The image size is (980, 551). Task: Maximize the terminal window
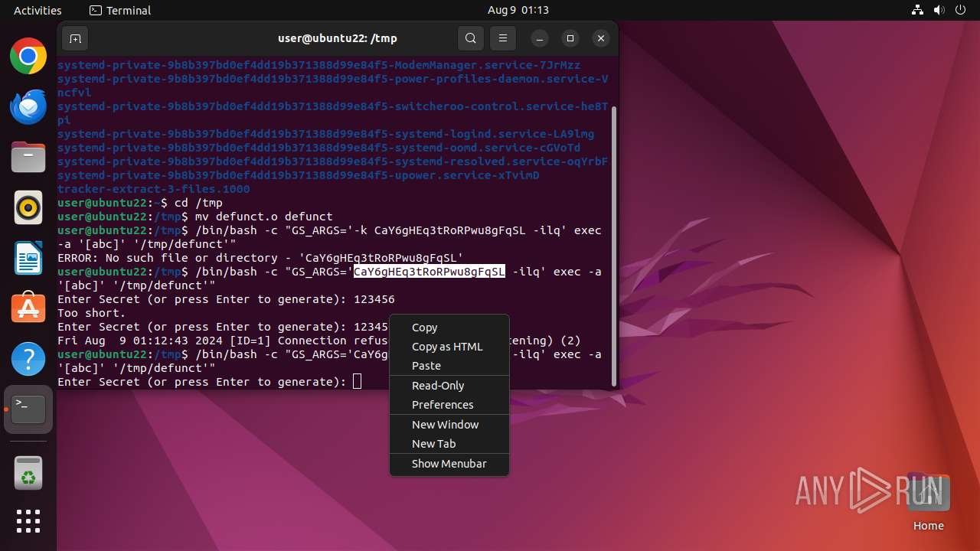(x=570, y=38)
